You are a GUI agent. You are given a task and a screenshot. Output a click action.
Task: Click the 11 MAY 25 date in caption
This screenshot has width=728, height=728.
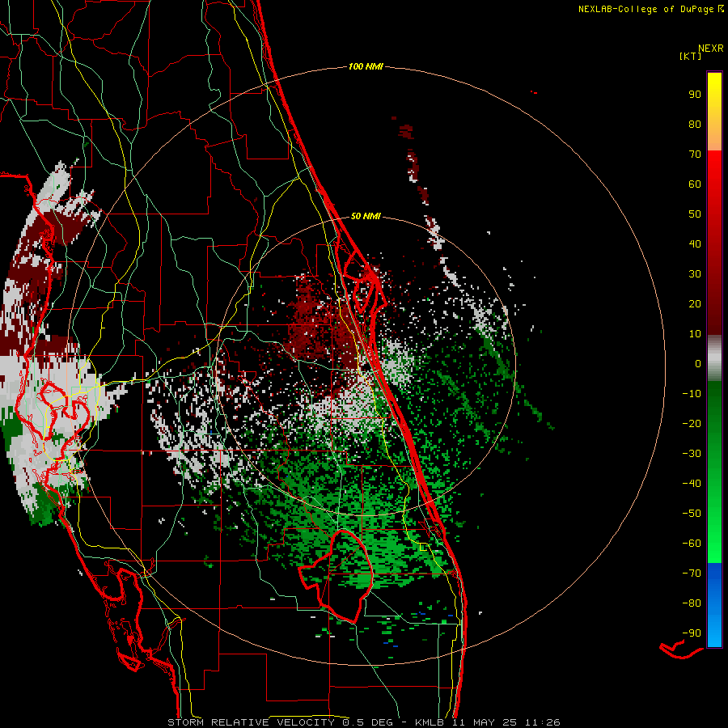click(x=485, y=722)
